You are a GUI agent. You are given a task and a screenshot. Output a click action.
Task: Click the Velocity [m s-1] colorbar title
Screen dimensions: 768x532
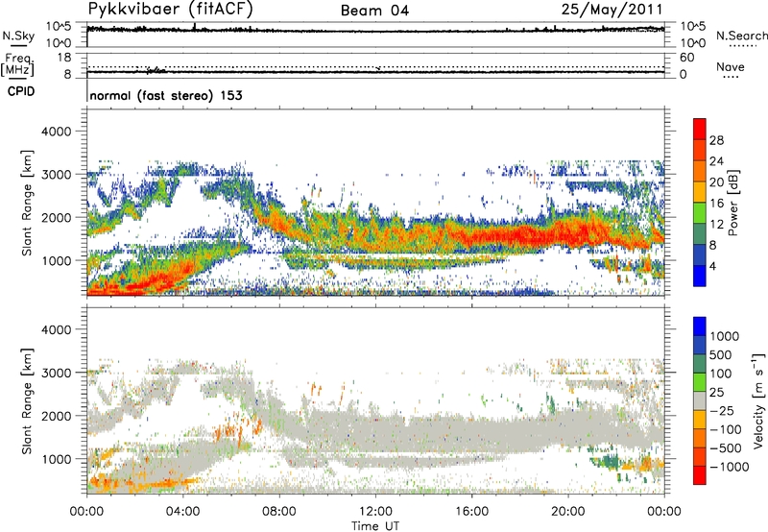[x=758, y=400]
